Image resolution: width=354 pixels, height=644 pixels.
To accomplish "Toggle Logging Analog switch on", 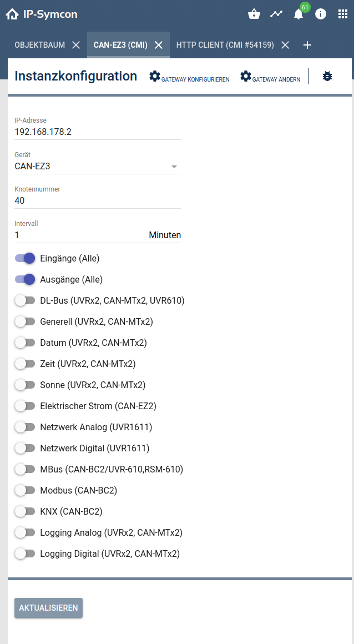I will [x=25, y=532].
